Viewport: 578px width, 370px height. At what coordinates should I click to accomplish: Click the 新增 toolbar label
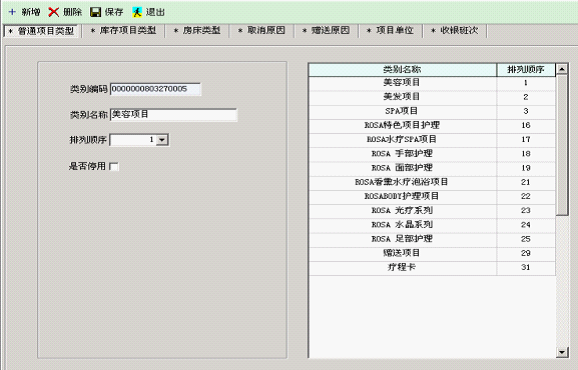coord(31,12)
